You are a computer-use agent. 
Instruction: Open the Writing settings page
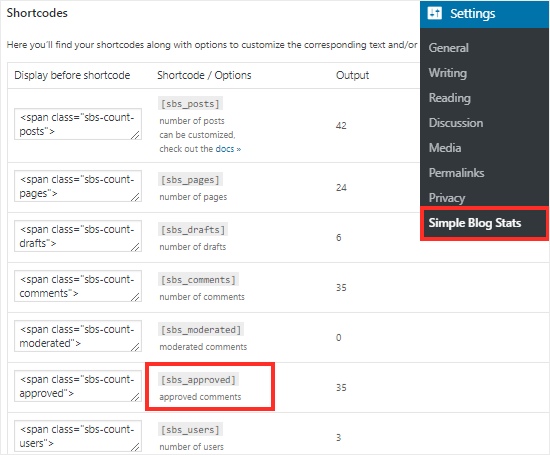448,73
